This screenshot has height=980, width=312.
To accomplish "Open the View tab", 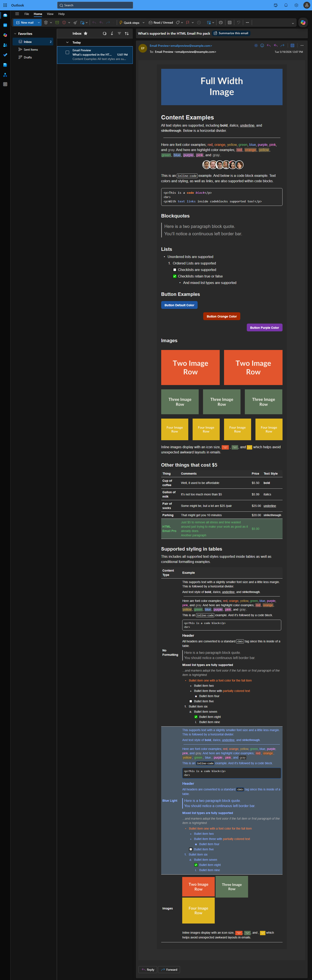I will coord(50,14).
